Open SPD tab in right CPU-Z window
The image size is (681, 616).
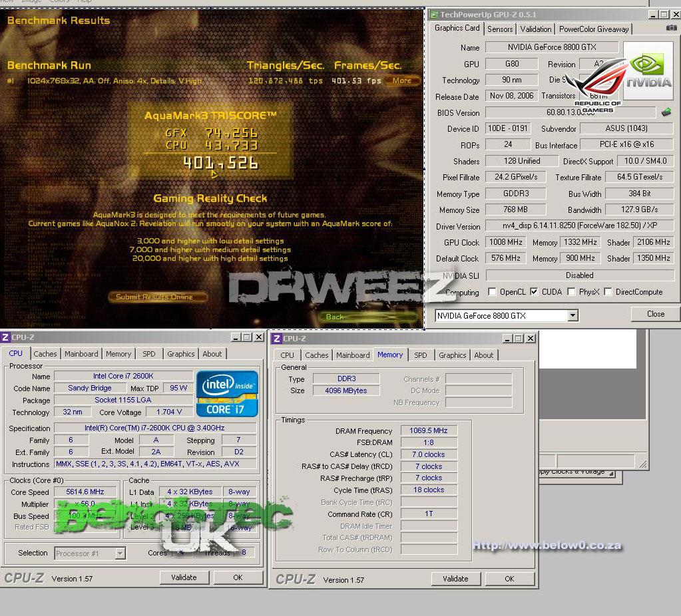click(421, 355)
